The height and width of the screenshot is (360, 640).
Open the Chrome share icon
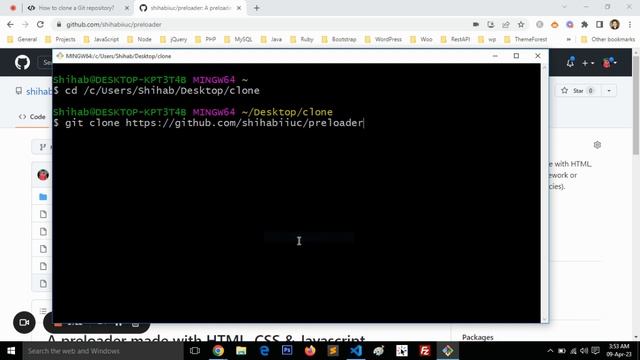(x=506, y=24)
